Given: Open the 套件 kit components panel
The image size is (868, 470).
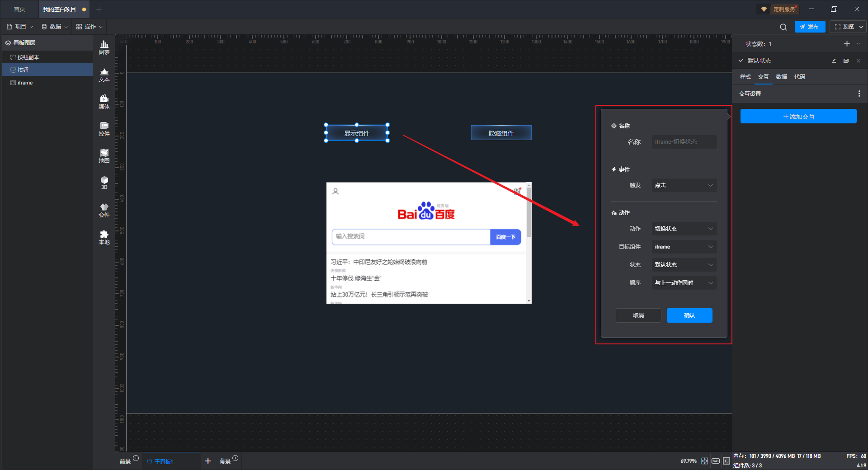Looking at the screenshot, I should click(104, 210).
